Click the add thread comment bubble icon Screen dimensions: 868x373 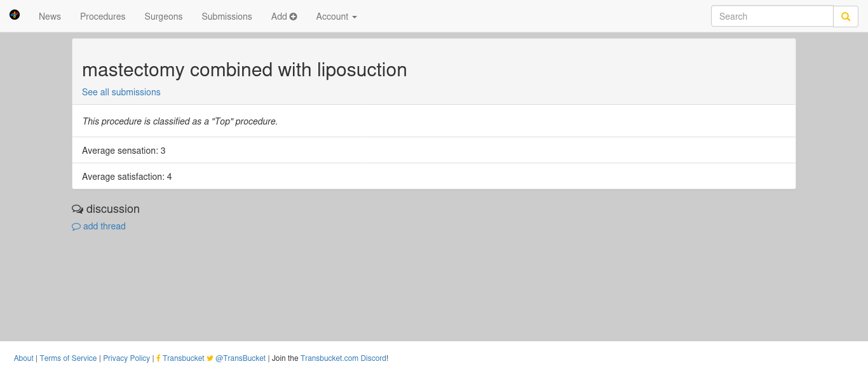coord(76,227)
